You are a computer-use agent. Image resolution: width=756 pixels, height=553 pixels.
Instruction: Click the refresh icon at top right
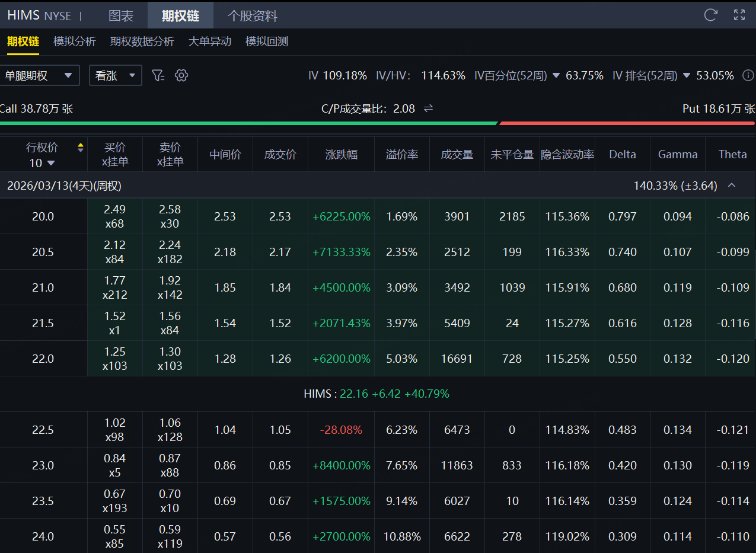pos(710,15)
